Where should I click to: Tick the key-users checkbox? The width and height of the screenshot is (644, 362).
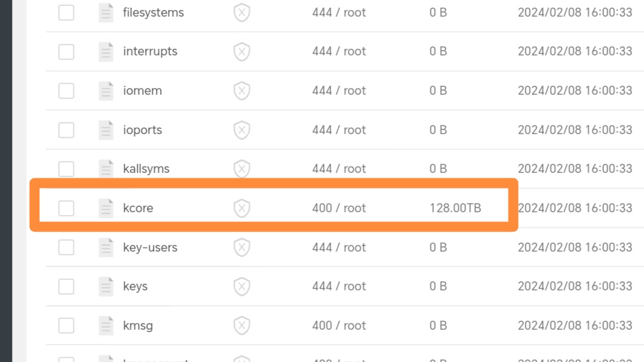[66, 247]
